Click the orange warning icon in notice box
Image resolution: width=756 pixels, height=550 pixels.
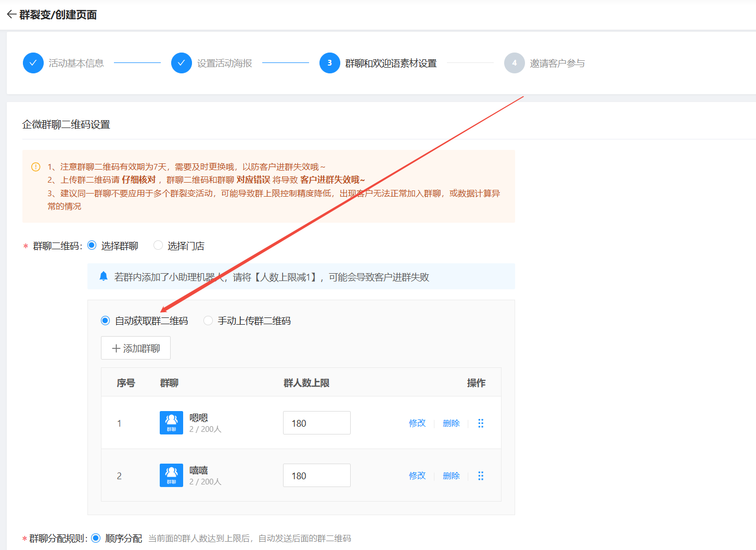(36, 167)
